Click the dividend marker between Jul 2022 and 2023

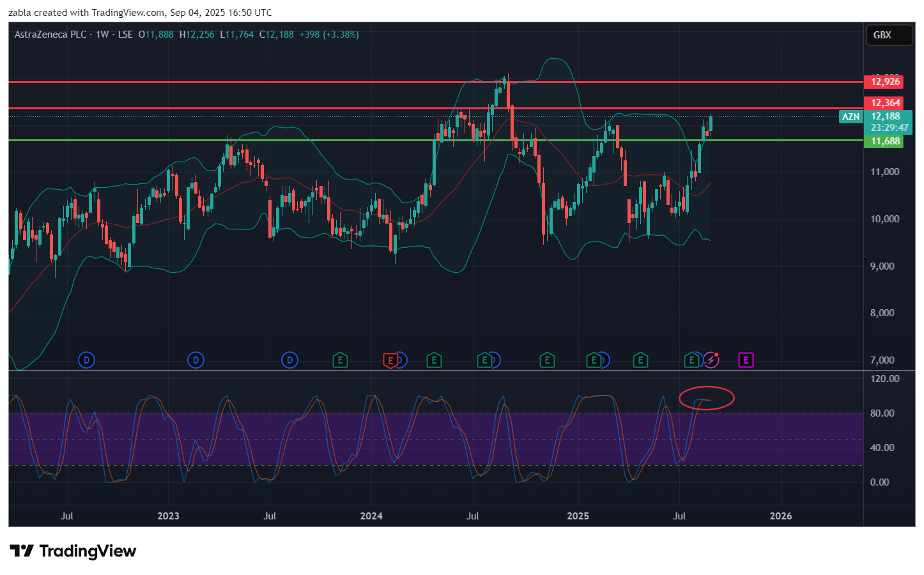coord(86,360)
